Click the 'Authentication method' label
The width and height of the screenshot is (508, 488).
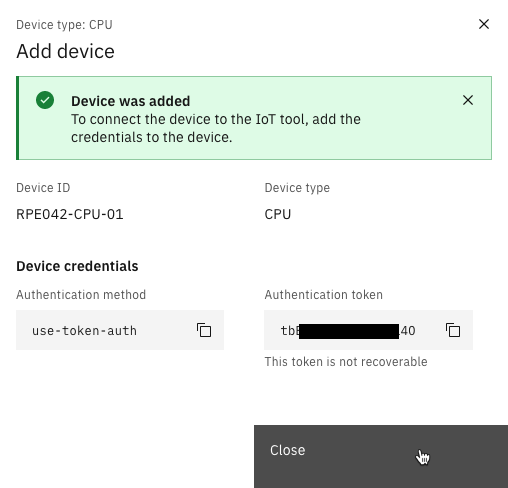tap(81, 295)
